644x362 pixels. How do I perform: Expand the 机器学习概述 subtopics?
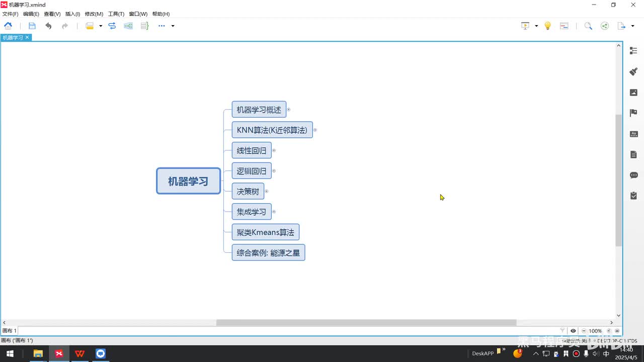pos(289,110)
